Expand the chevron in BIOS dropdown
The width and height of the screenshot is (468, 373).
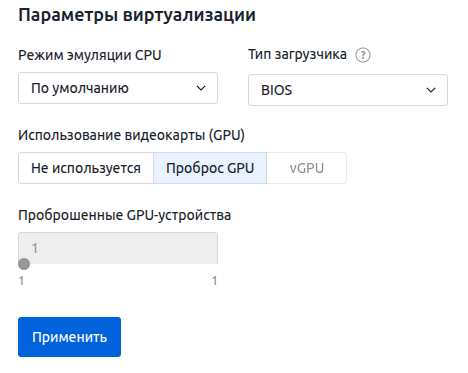pos(431,90)
